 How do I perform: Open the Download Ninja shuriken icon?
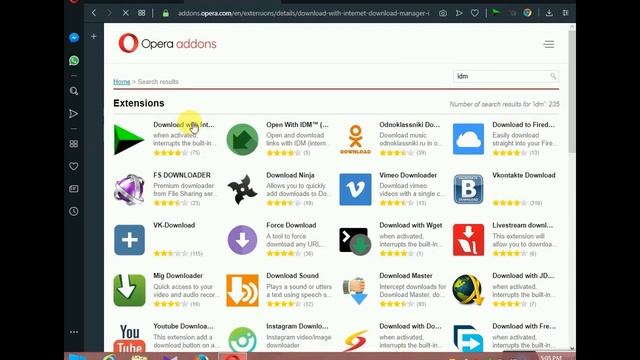[242, 190]
